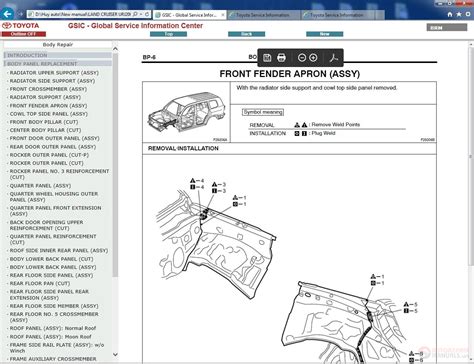474x364 pixels.
Task: Open the browser favorites star icon
Action: pyautogui.click(x=459, y=14)
